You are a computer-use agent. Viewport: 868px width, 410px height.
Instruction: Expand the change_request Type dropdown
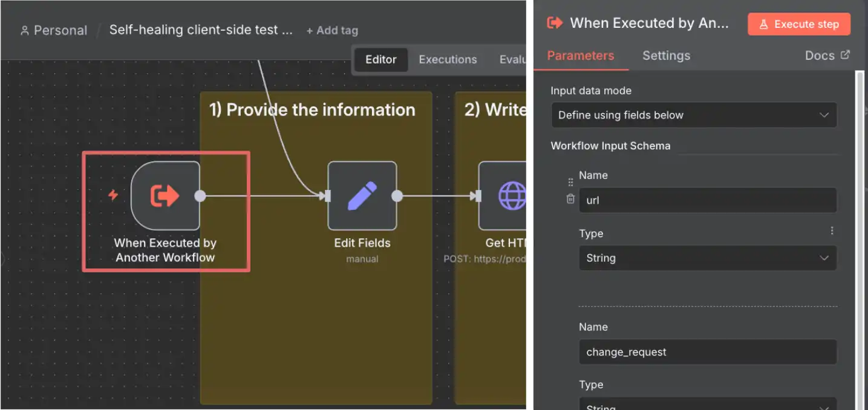point(708,404)
